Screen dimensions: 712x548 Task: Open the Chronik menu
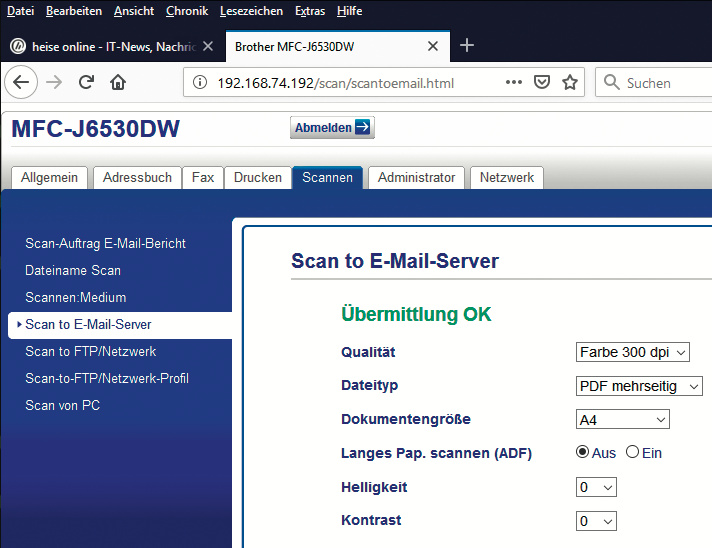(187, 11)
